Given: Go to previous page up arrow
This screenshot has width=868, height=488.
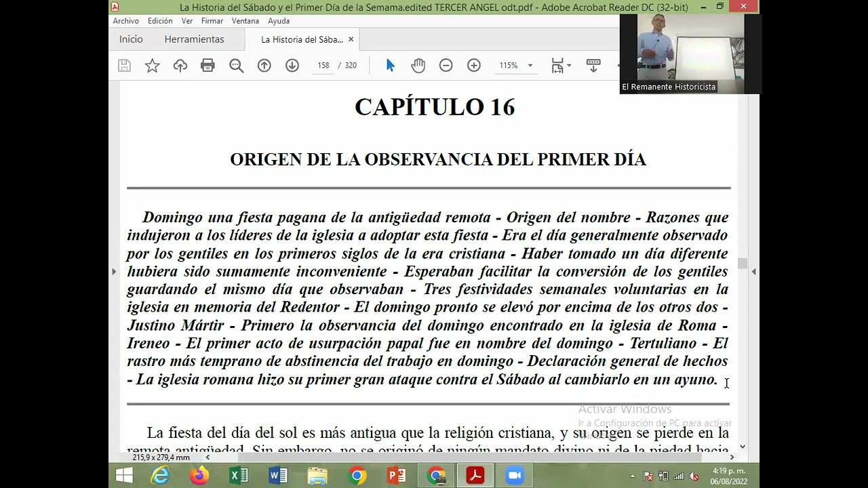Looking at the screenshot, I should pos(264,66).
